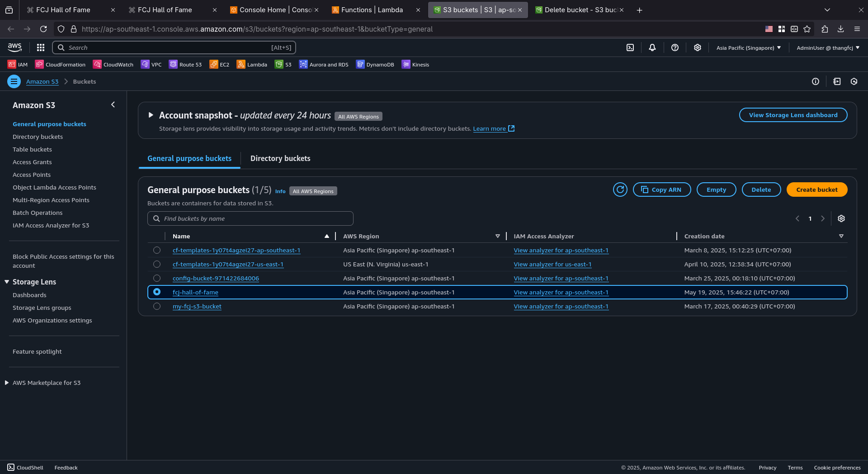Open the fcj-hall-of-fame bucket link
868x474 pixels.
click(195, 292)
